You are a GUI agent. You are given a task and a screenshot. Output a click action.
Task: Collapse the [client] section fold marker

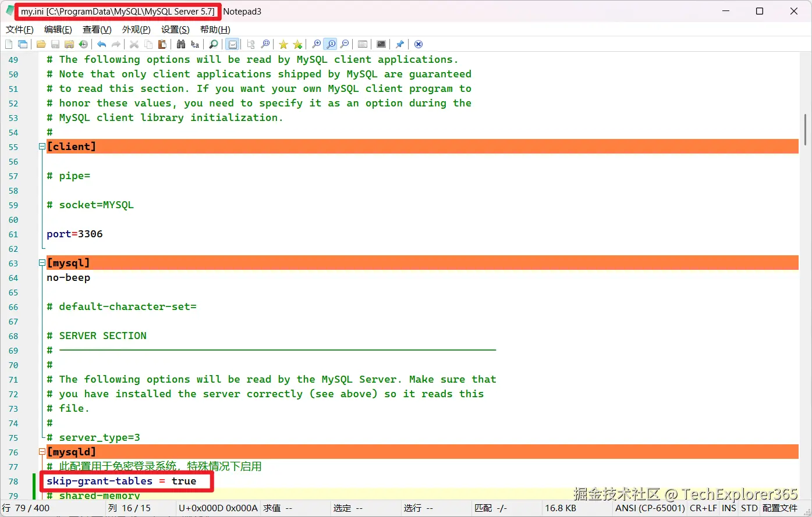point(42,147)
